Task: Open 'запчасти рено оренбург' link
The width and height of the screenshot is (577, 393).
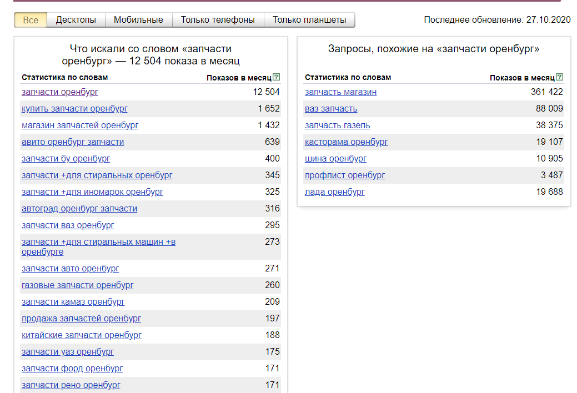Action: pyautogui.click(x=71, y=385)
